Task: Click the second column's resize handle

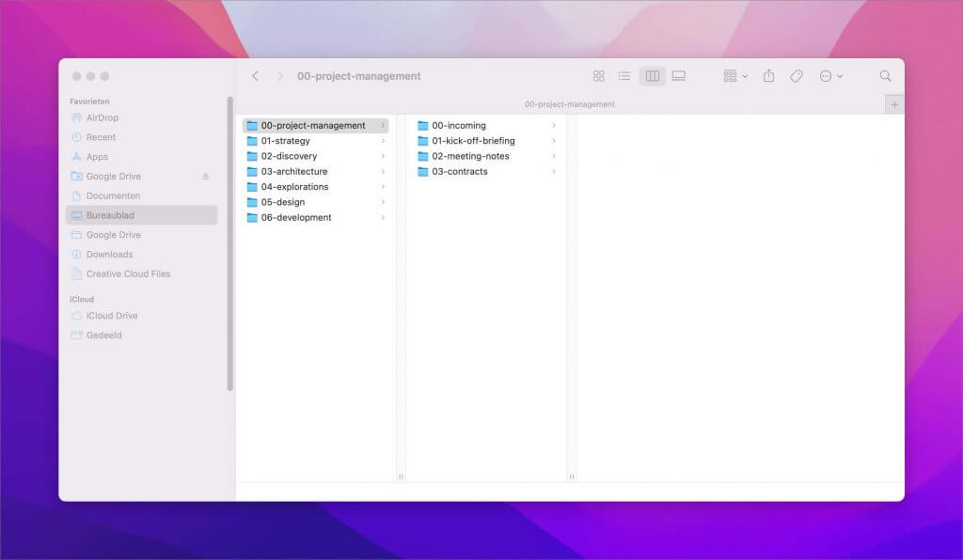Action: 572,476
